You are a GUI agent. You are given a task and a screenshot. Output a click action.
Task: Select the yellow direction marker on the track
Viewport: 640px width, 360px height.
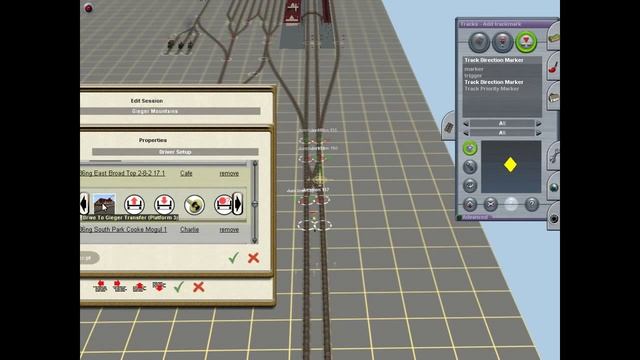point(320,179)
